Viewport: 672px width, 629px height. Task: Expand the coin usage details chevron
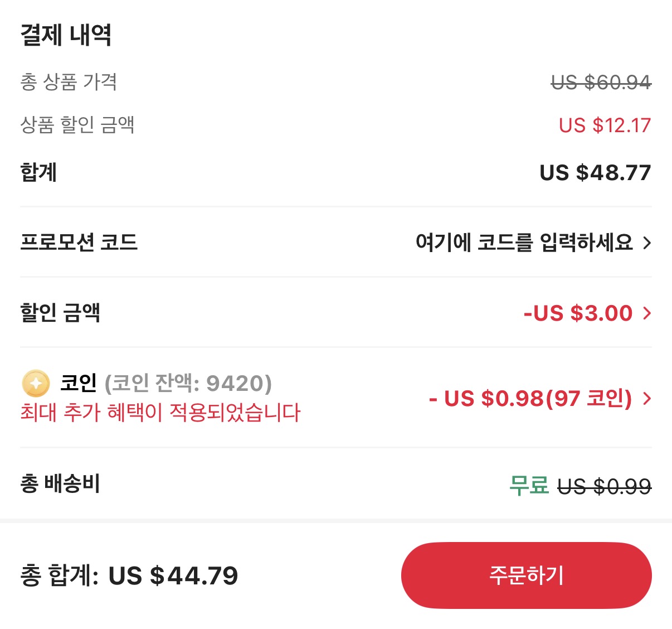coord(647,399)
